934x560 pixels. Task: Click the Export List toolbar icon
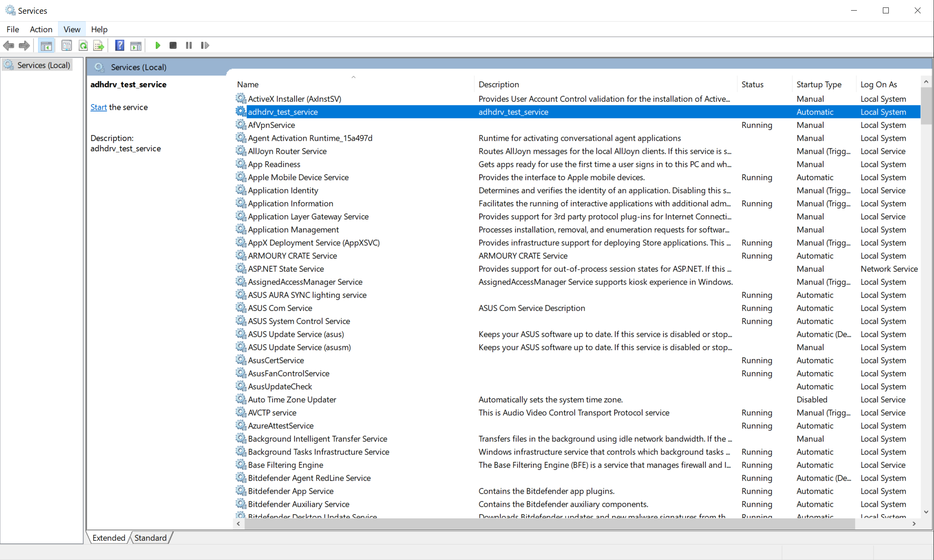pyautogui.click(x=99, y=46)
